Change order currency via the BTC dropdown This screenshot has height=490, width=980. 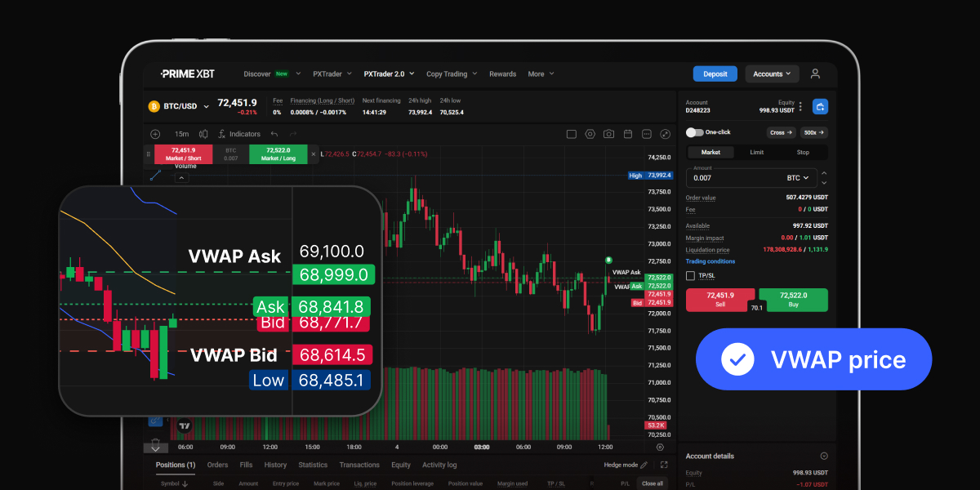800,177
